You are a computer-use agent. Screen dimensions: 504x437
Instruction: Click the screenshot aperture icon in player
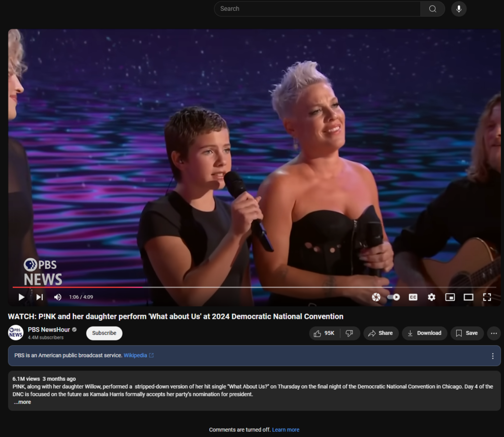coord(376,297)
